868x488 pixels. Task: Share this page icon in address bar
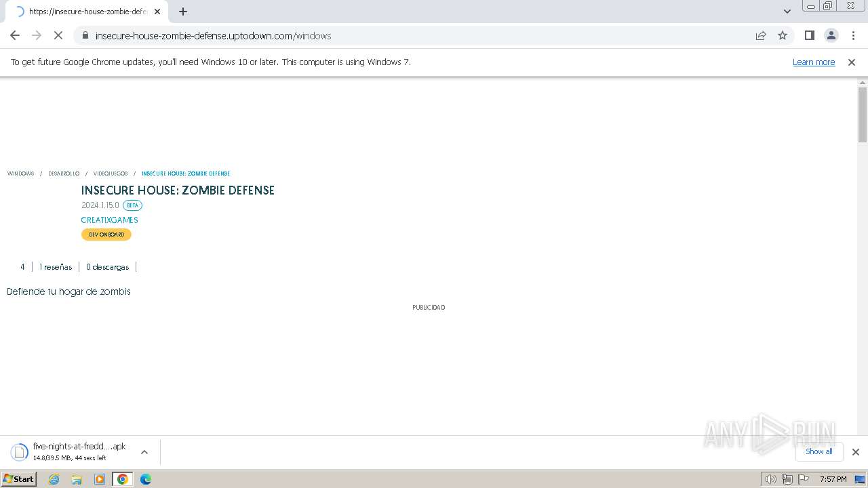tap(761, 36)
